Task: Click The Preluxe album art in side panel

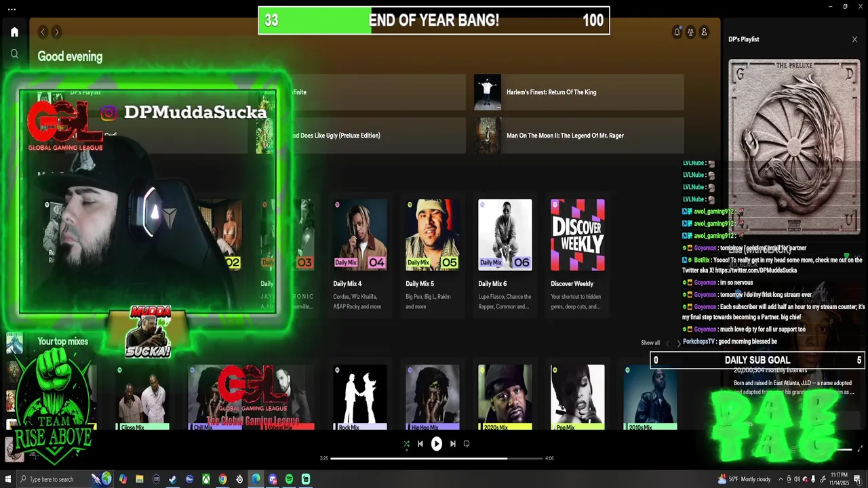Action: click(794, 147)
